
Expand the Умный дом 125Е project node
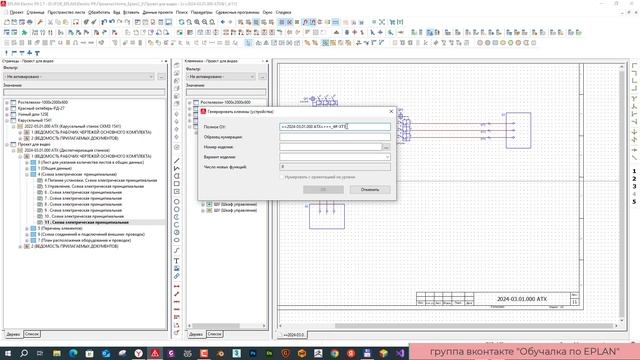coord(7,115)
